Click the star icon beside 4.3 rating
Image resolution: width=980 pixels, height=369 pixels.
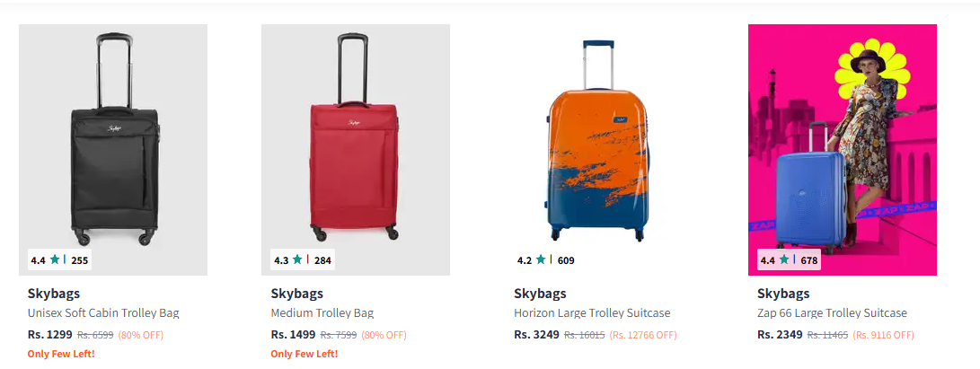click(x=298, y=259)
